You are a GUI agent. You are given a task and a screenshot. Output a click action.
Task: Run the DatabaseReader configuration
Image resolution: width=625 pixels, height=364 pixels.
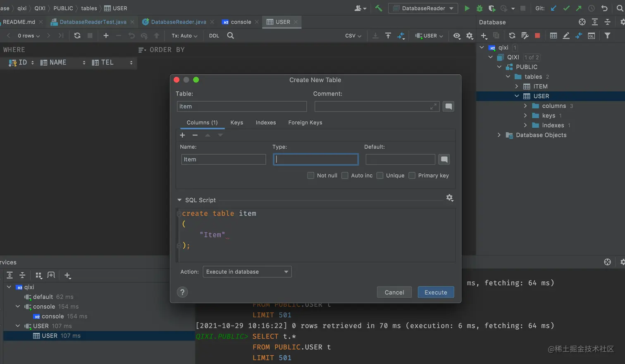pos(467,8)
